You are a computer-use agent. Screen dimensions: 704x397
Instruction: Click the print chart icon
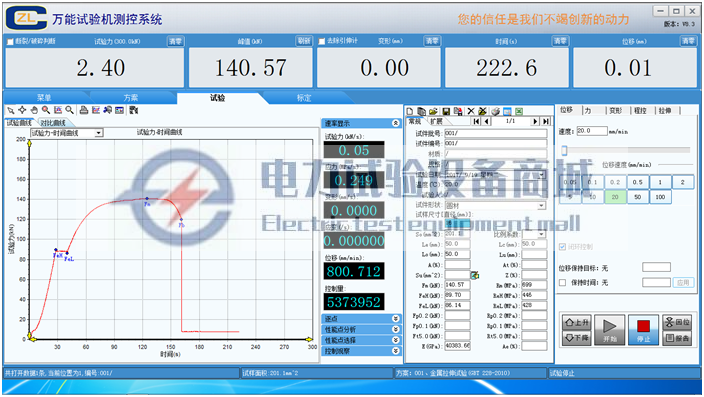tap(84, 110)
